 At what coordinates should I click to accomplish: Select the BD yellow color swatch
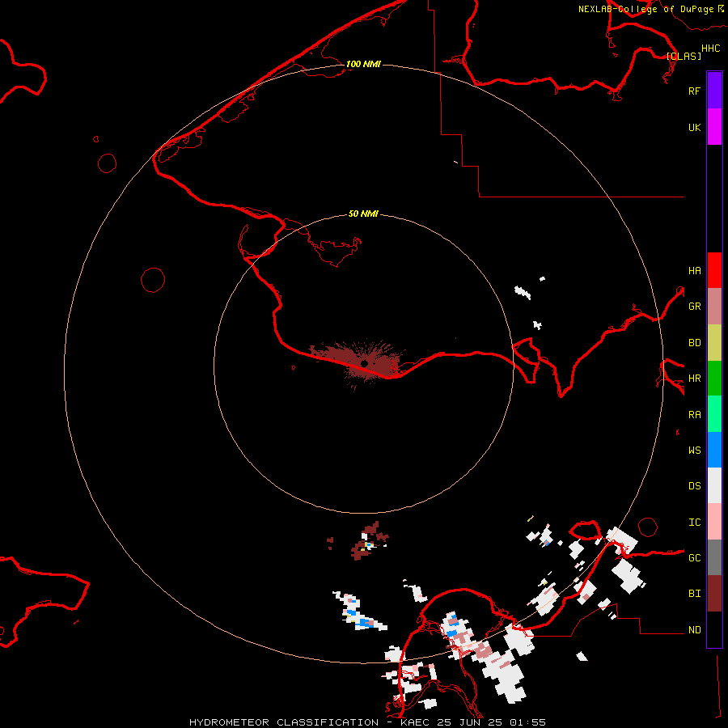(714, 343)
